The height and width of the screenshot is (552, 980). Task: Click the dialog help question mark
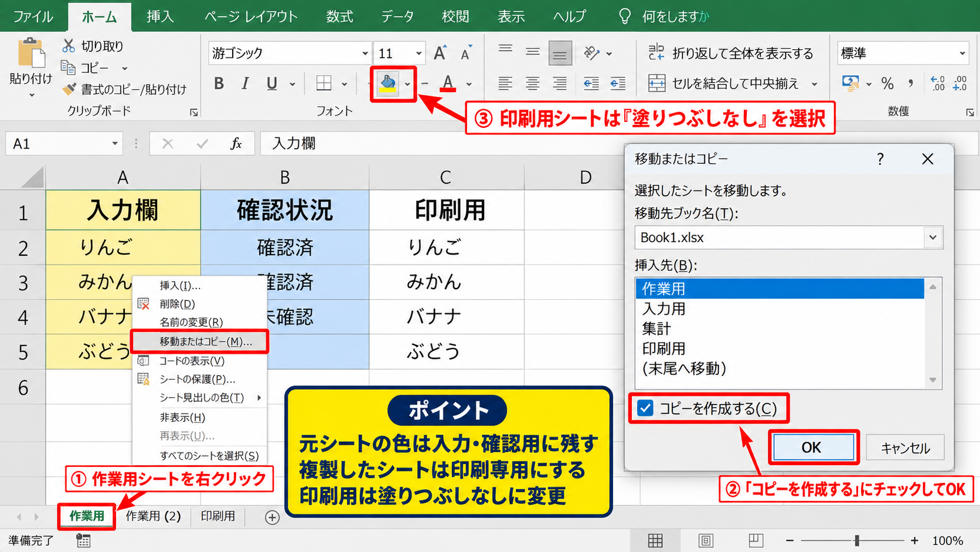pyautogui.click(x=880, y=159)
